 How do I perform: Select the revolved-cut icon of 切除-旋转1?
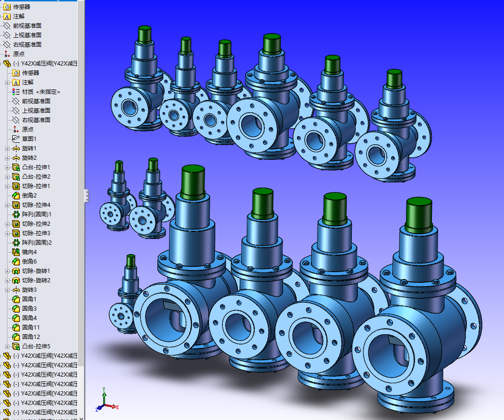point(16,271)
